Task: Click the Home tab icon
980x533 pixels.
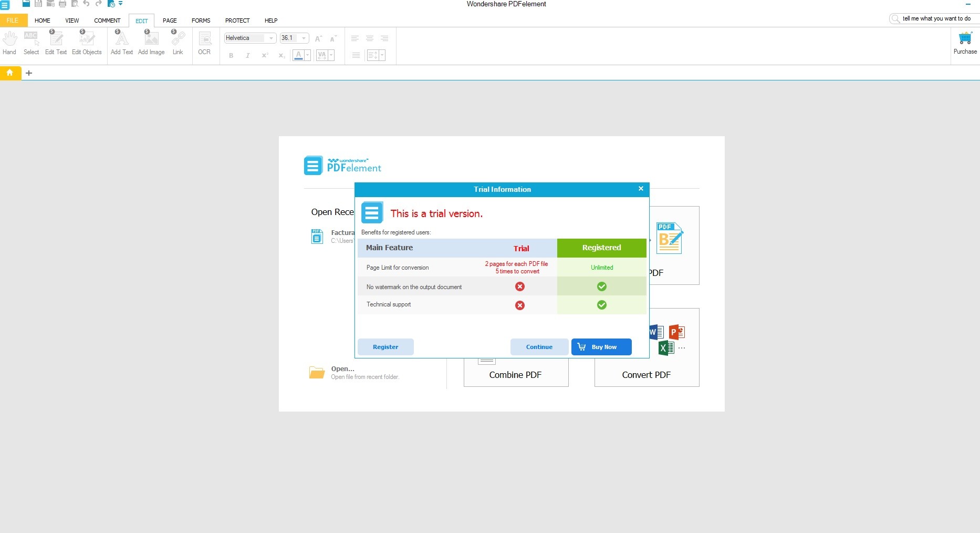Action: tap(10, 73)
